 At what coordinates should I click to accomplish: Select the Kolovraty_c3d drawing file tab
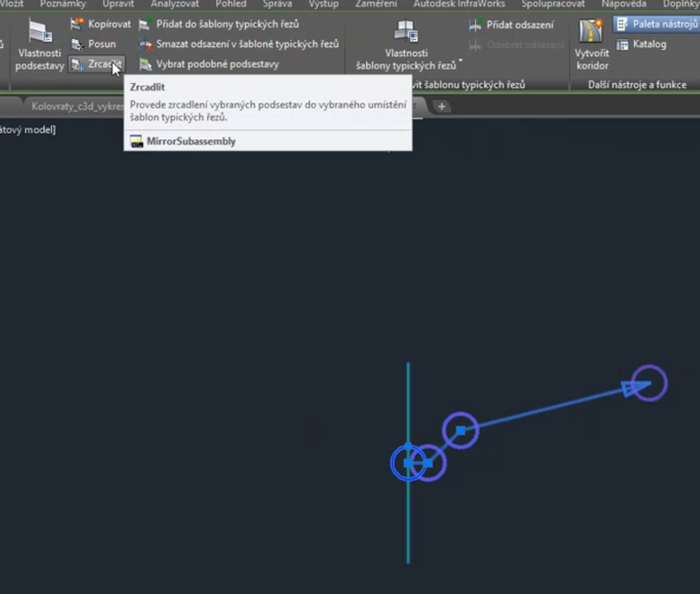(76, 106)
